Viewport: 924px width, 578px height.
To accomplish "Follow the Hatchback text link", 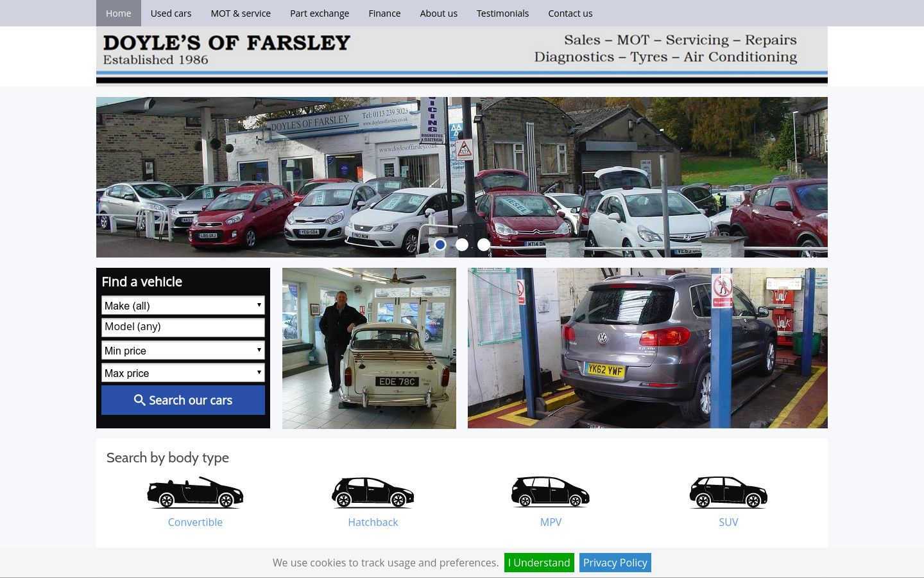I will coord(373,522).
